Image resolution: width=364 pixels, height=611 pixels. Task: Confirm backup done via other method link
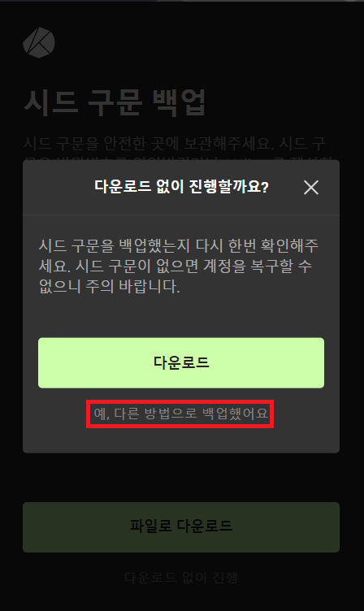click(x=181, y=414)
